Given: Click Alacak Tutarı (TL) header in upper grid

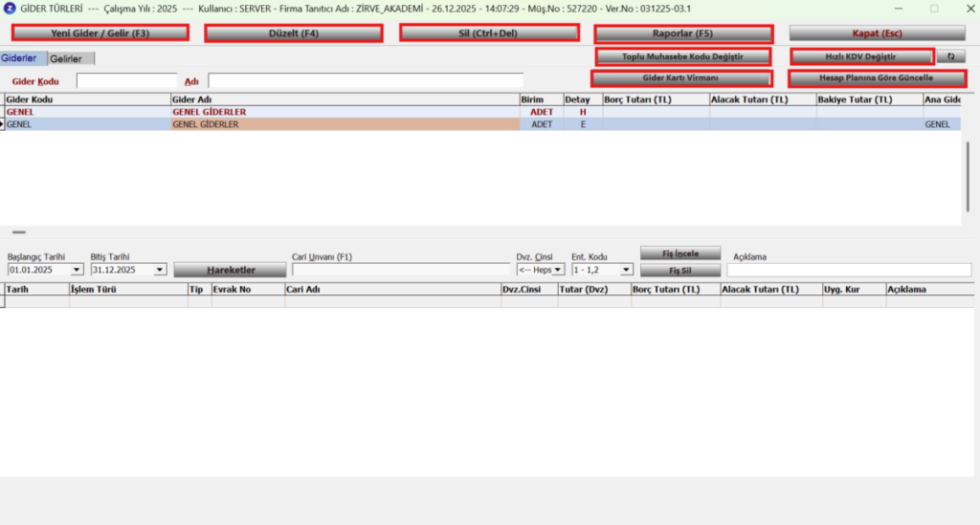Looking at the screenshot, I should point(763,99).
